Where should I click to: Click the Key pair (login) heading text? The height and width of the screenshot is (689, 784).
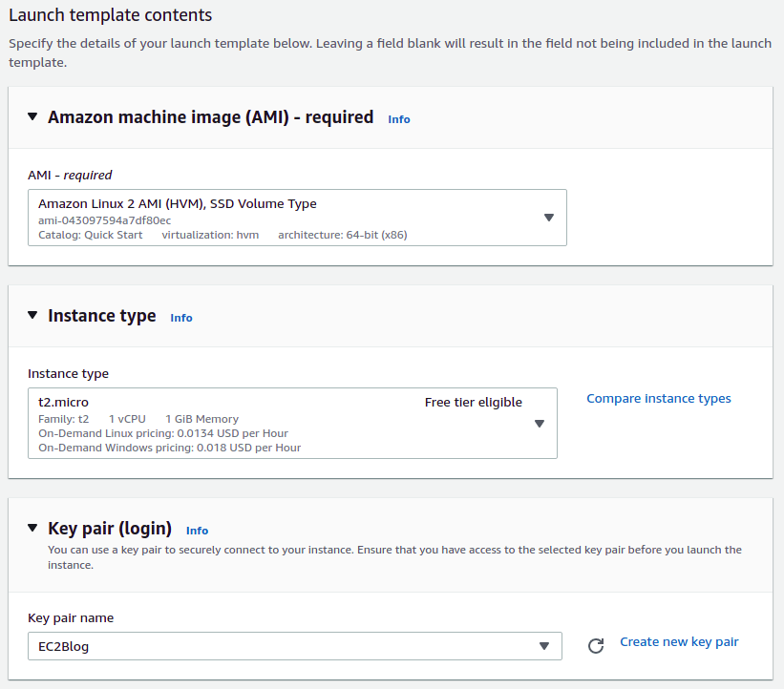pos(110,529)
